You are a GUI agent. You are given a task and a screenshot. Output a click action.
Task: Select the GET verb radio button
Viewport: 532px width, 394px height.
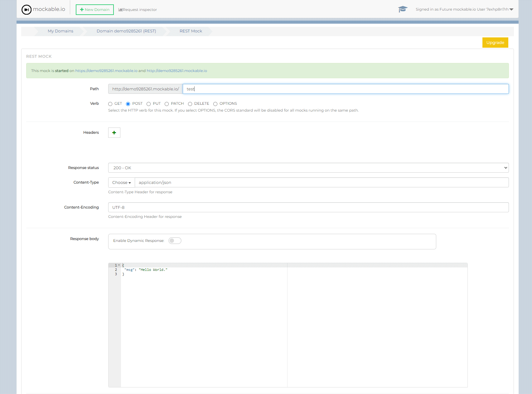(110, 104)
